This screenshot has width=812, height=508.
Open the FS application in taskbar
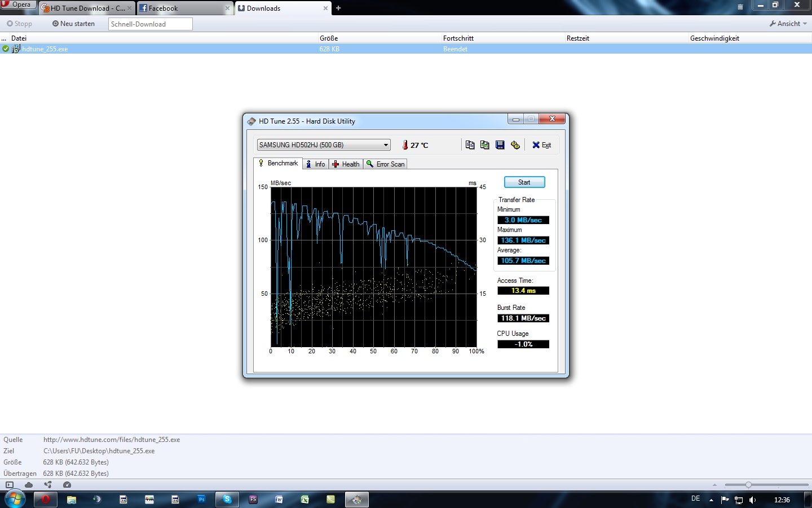253,500
